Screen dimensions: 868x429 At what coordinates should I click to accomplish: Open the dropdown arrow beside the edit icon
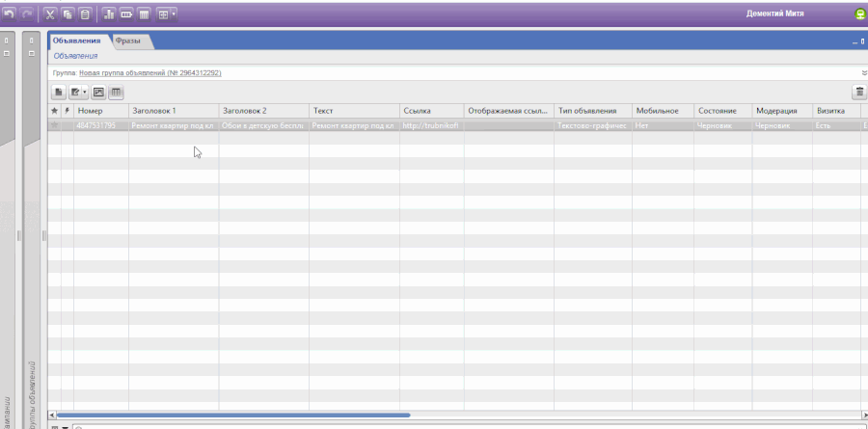click(x=85, y=93)
